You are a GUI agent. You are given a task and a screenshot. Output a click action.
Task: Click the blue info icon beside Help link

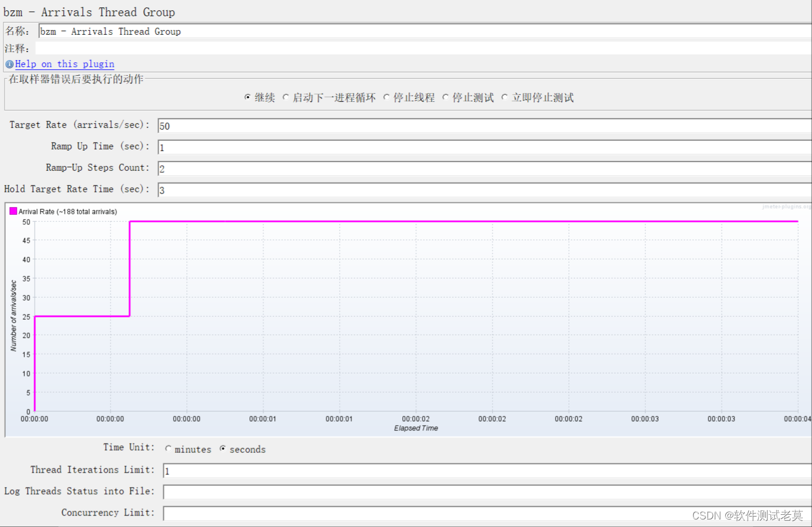pos(9,64)
